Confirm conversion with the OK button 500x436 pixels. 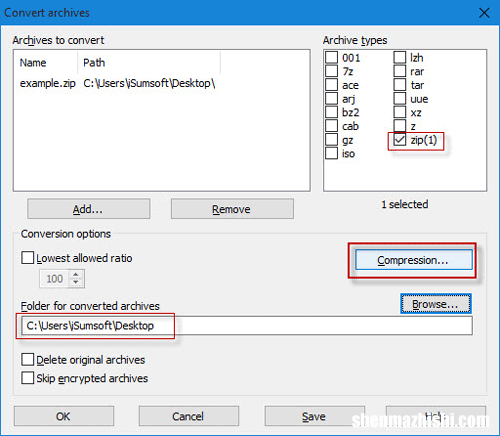[64, 416]
